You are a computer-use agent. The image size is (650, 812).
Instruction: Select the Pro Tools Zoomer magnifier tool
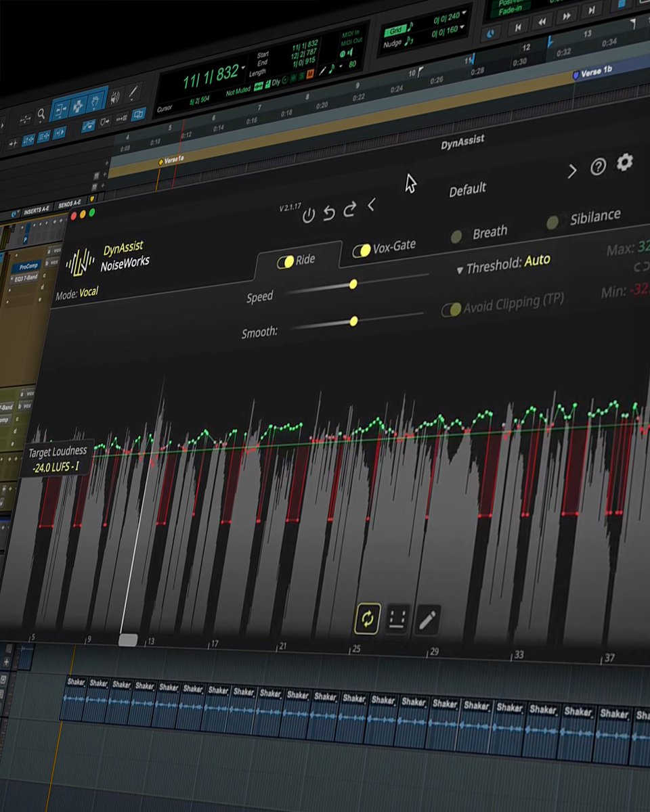[41, 113]
